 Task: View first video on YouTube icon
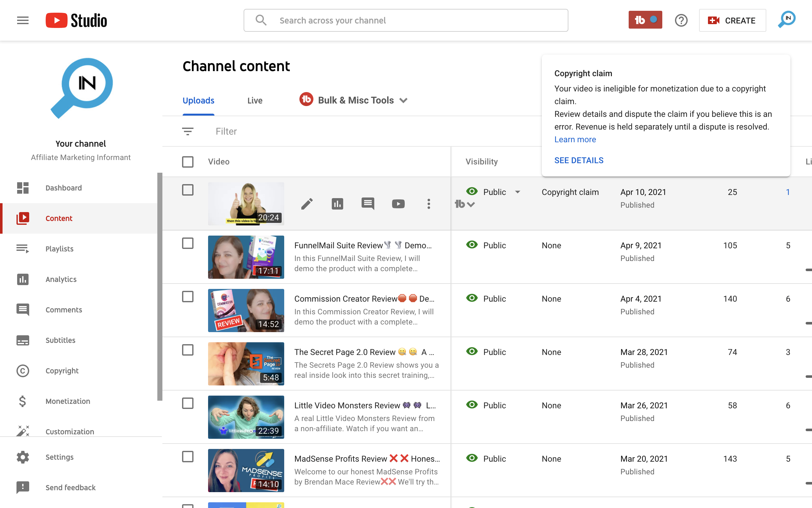pyautogui.click(x=398, y=204)
